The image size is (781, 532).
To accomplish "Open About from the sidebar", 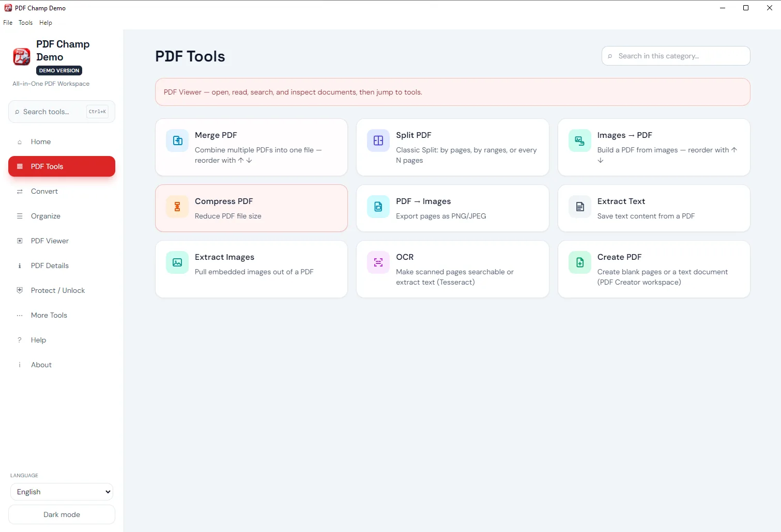I will (x=62, y=365).
